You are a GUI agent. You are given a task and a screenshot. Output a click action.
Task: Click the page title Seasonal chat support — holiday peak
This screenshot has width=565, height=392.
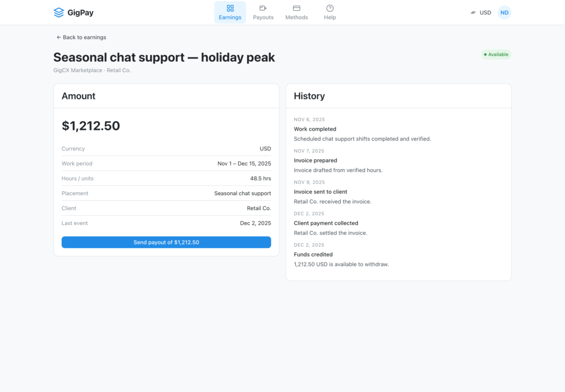(x=164, y=57)
